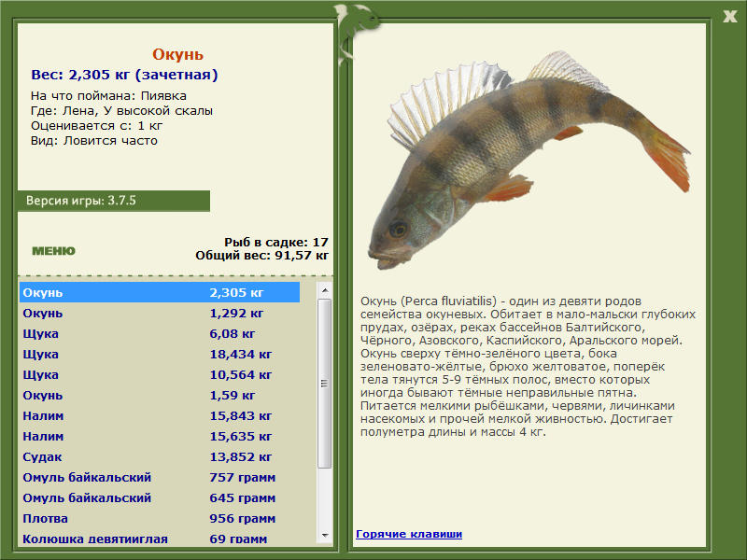Viewport: 747px width, 560px height.
Task: Open the Горячие клавиши link
Action: coord(409,534)
